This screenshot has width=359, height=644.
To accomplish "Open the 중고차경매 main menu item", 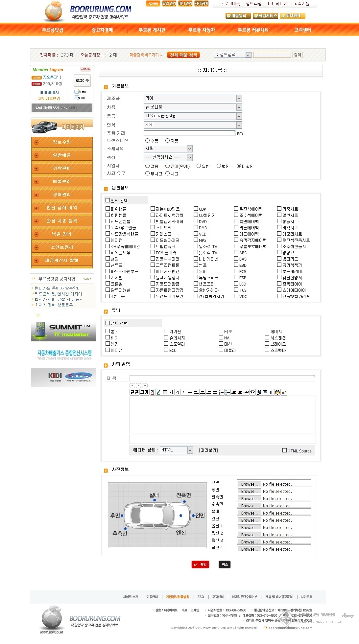I will pos(102,30).
